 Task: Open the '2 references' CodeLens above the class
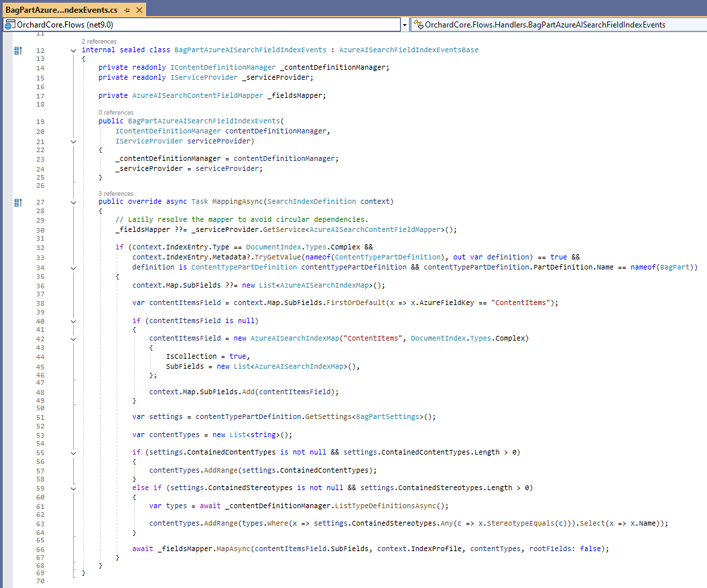click(x=99, y=41)
